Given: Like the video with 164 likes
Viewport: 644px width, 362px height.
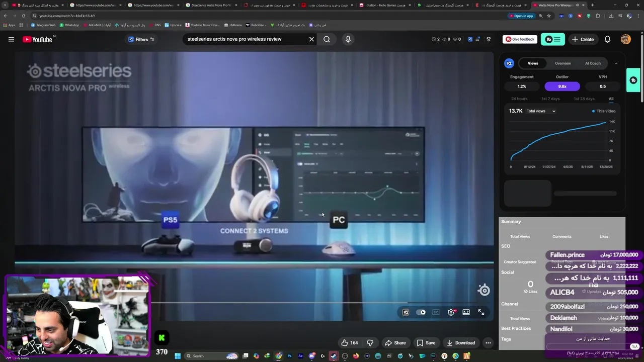Looking at the screenshot, I should click(350, 343).
